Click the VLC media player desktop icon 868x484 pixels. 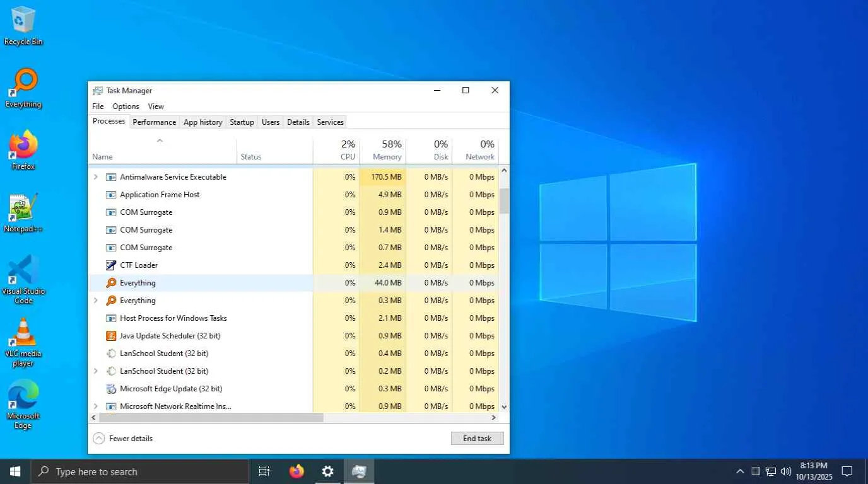point(23,342)
